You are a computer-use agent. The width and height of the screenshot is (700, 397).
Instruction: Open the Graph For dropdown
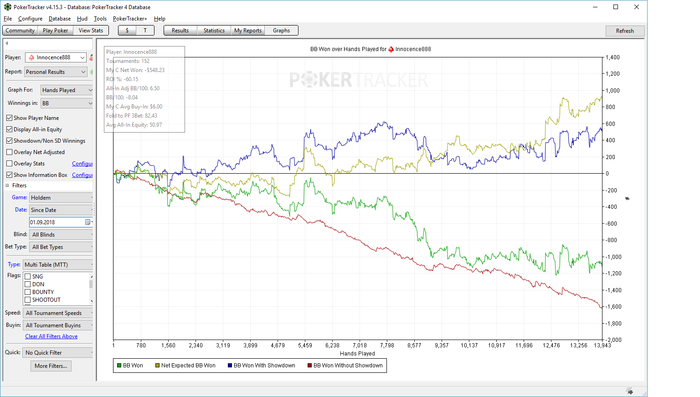(x=67, y=90)
